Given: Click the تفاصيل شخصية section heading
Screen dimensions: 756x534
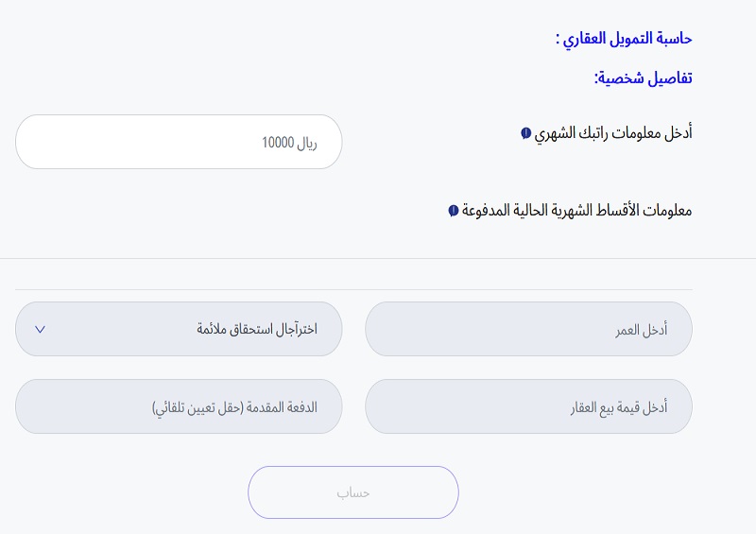Looking at the screenshot, I should pos(644,78).
